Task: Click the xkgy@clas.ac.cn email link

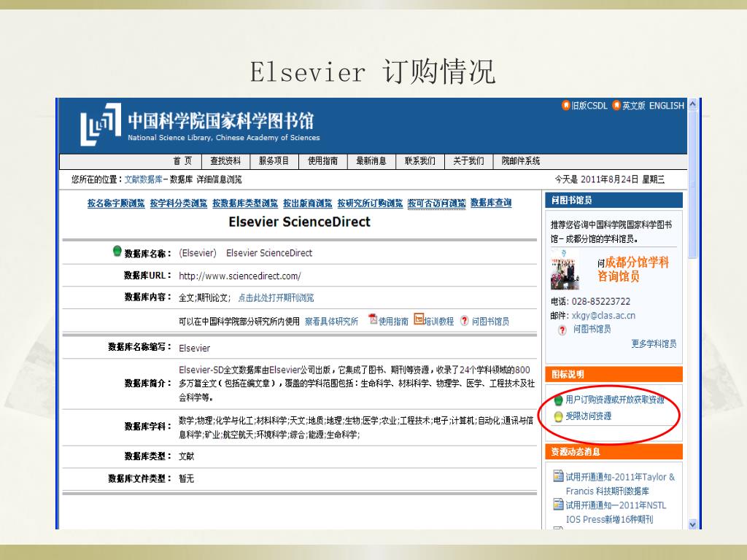Action: pyautogui.click(x=603, y=316)
